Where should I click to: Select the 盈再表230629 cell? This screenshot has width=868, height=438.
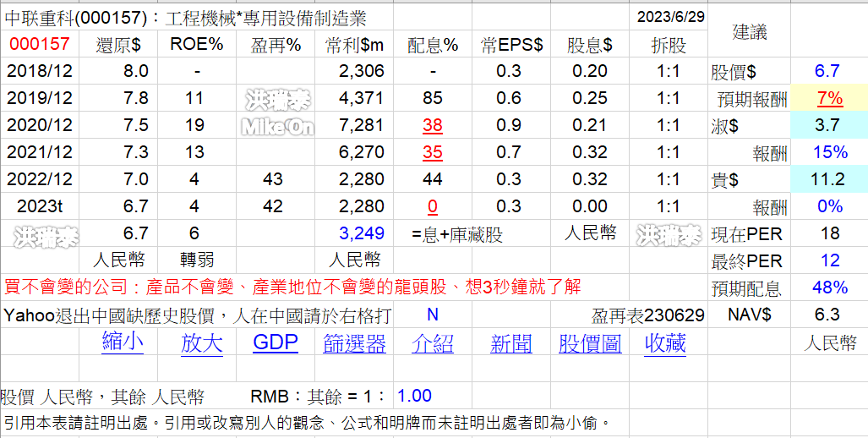click(x=647, y=315)
